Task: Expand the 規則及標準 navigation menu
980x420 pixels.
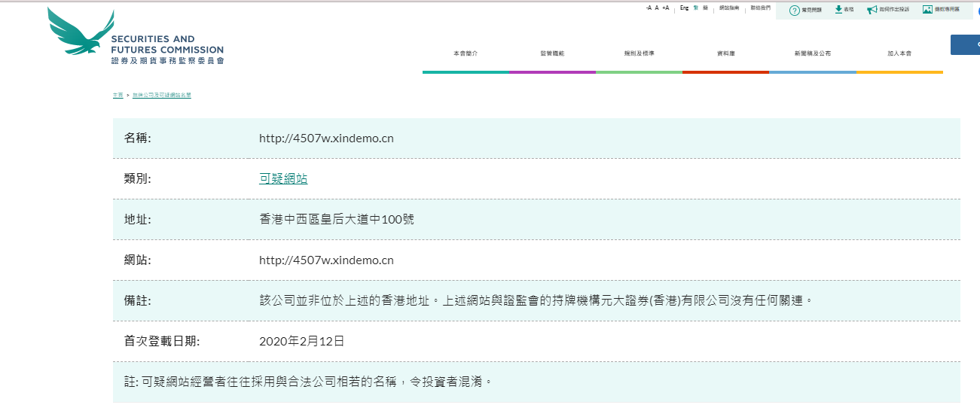Action: click(x=639, y=54)
